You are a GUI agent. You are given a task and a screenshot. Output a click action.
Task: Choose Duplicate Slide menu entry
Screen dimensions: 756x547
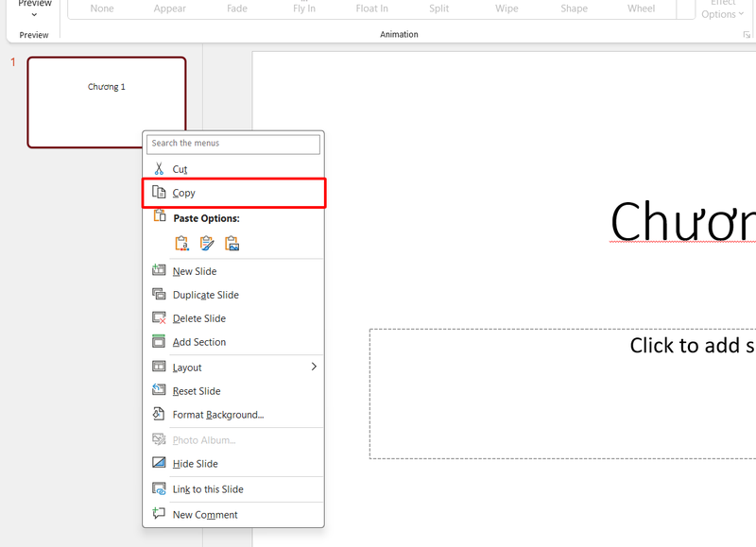click(233, 295)
